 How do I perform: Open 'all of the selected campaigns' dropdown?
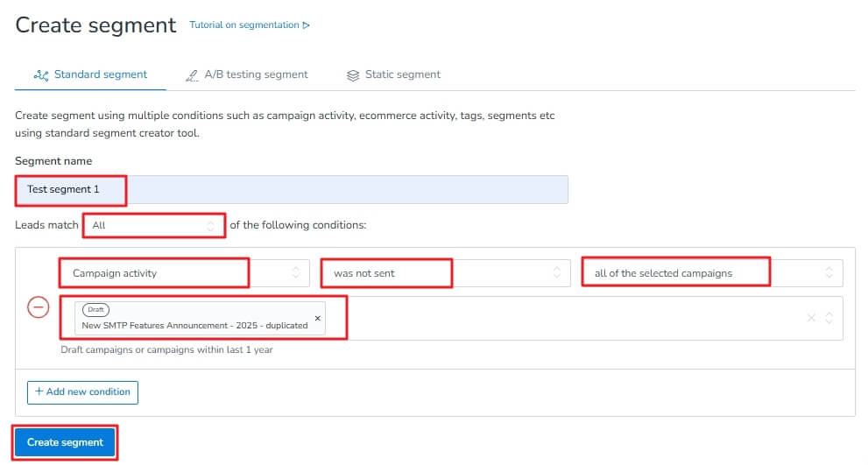pos(711,273)
